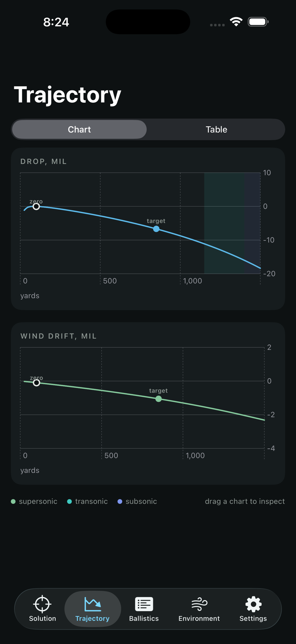Tap the transonic green band in drop chart
This screenshot has height=644, width=296.
pos(224,223)
